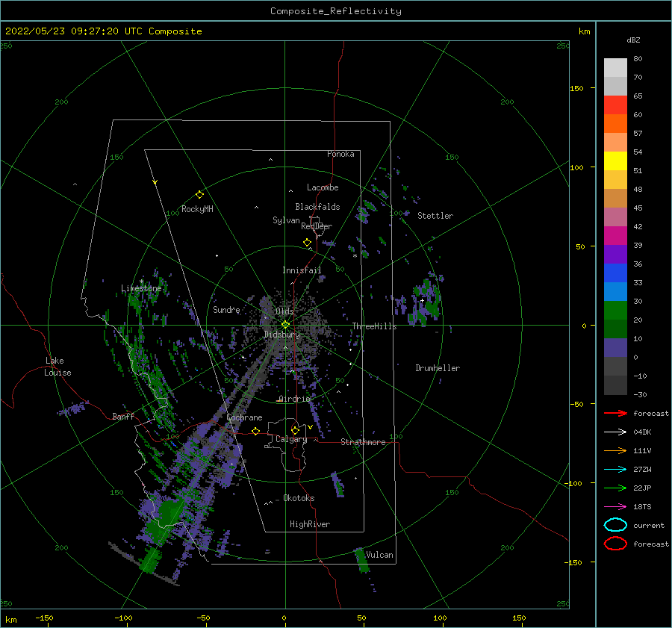Select the Cochrane label
Screen dimensions: 672x628
tap(244, 417)
